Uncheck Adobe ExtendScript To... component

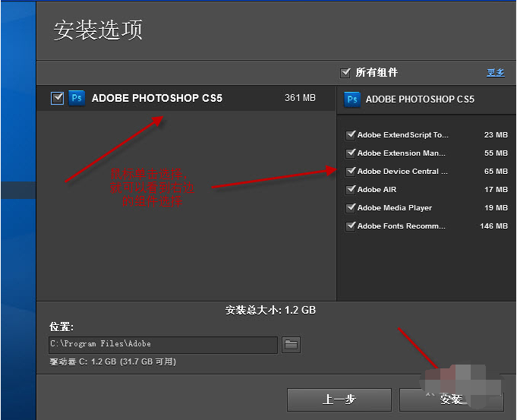click(x=351, y=135)
